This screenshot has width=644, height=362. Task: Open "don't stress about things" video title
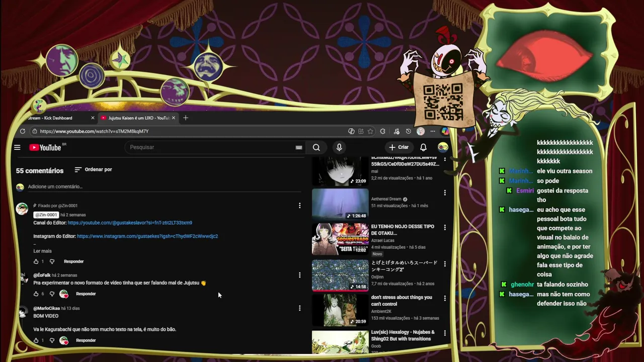coord(401,301)
